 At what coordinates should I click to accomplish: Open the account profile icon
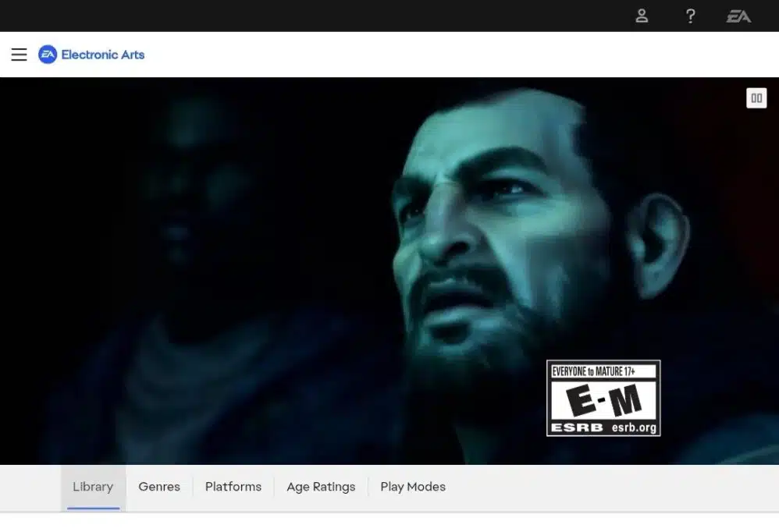pos(642,16)
